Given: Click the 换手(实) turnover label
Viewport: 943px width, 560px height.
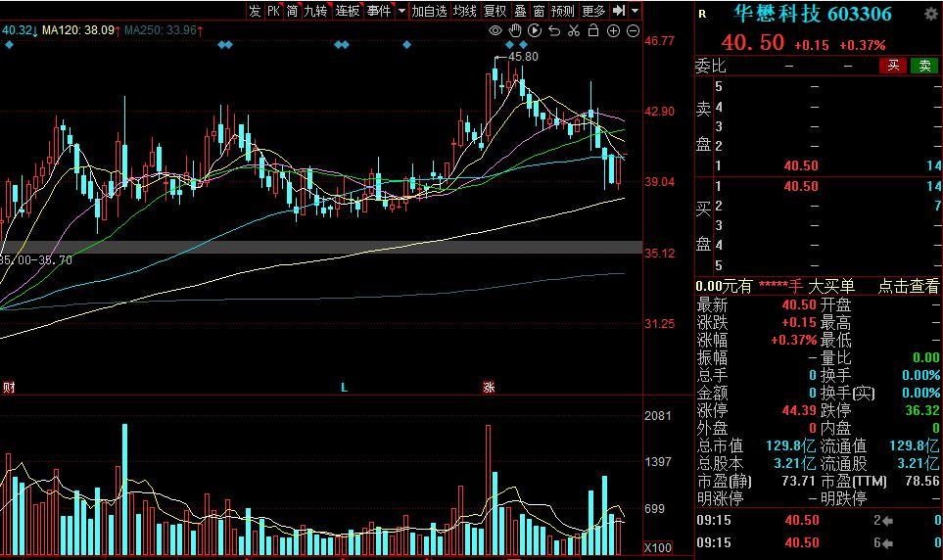Looking at the screenshot, I should [847, 393].
